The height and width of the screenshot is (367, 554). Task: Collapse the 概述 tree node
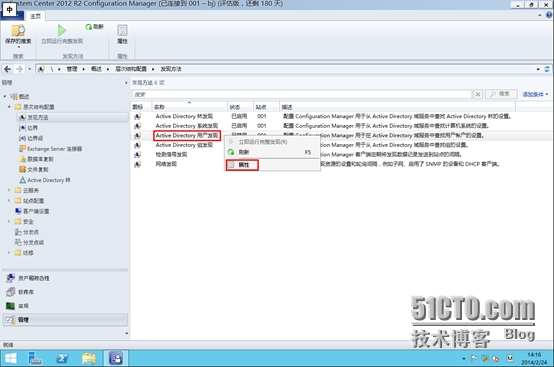(x=5, y=96)
